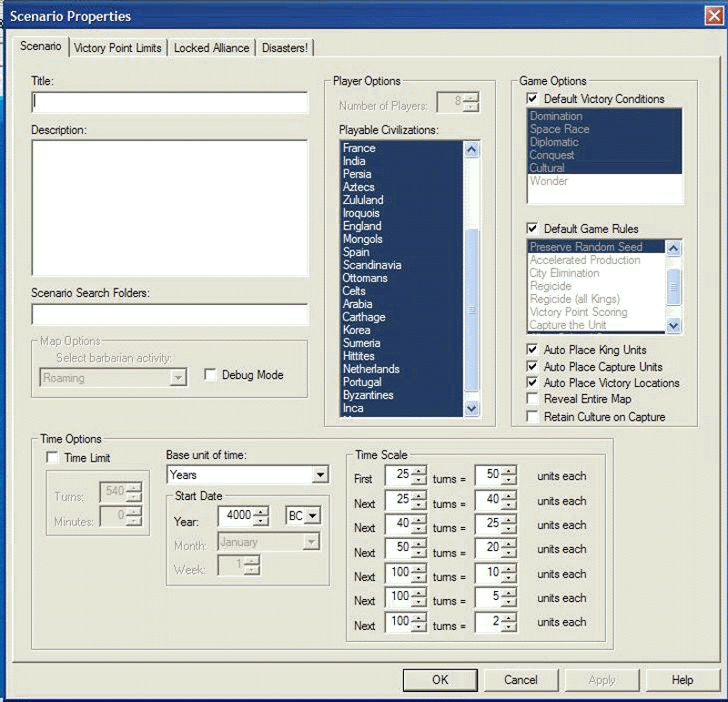The width and height of the screenshot is (728, 702).
Task: Open the BC/AD era dropdown
Action: pos(313,516)
